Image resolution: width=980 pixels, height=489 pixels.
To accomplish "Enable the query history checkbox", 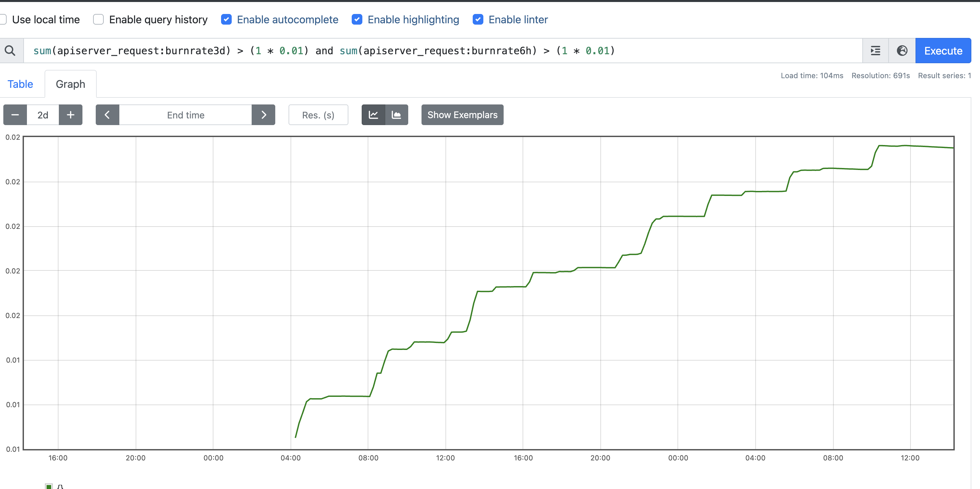I will [98, 19].
